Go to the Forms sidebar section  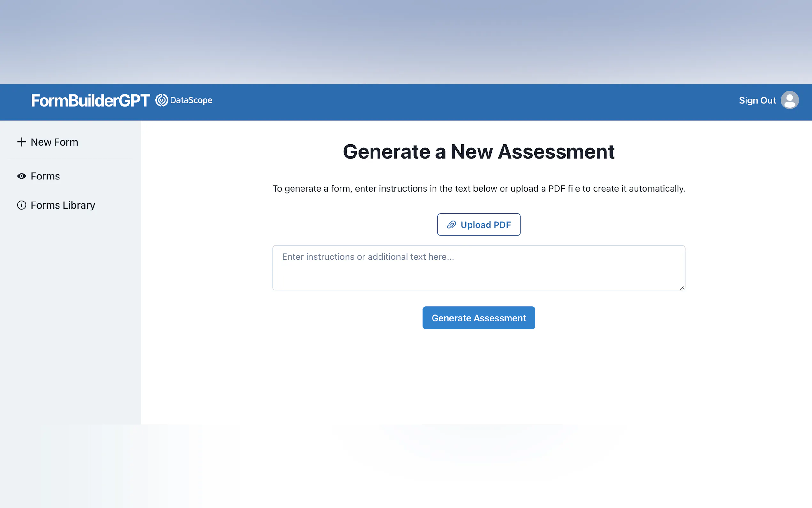tap(45, 176)
